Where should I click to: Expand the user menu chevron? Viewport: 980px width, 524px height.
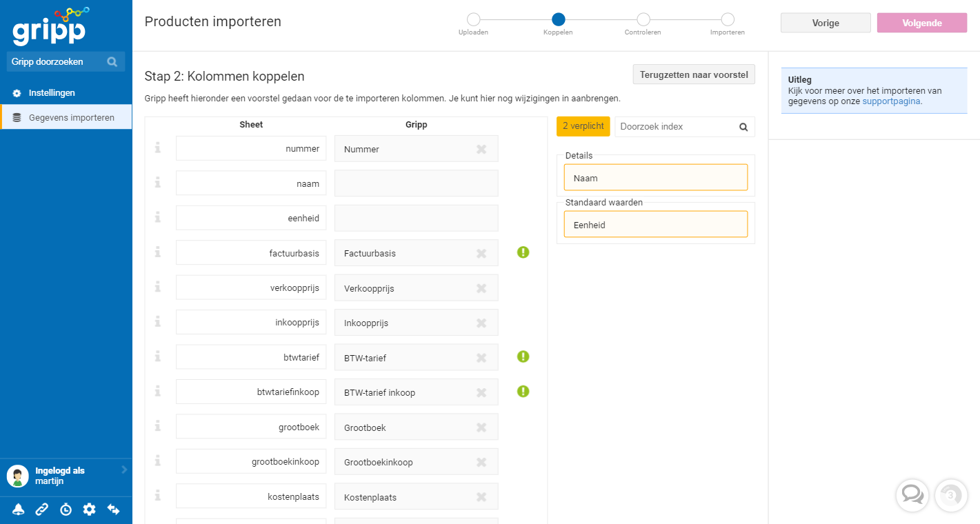124,470
